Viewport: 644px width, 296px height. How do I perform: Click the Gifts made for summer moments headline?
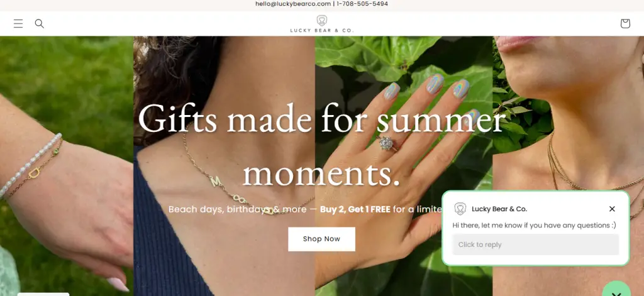[321, 145]
